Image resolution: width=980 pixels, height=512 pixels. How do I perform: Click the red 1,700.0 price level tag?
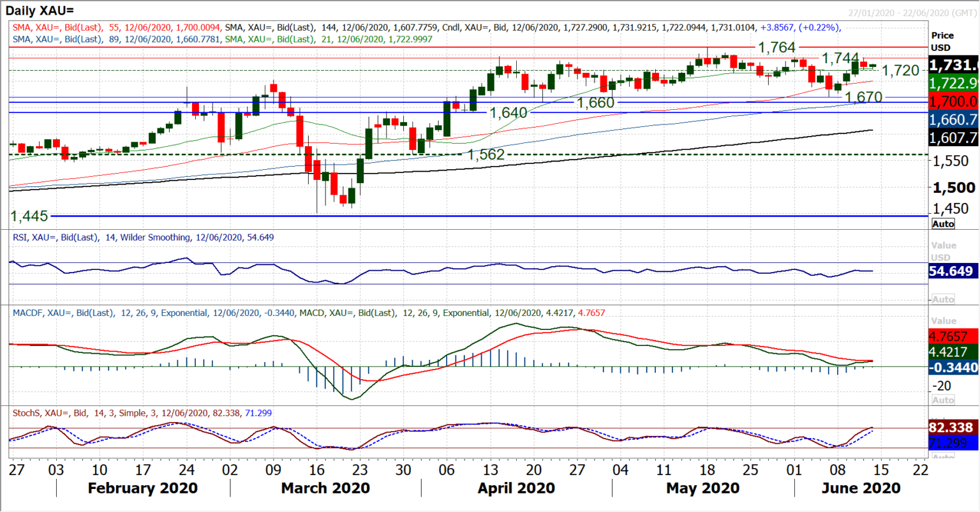[952, 100]
